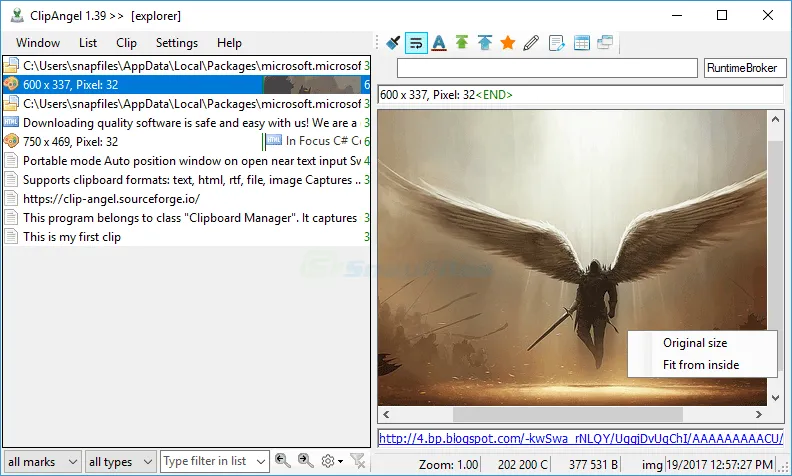The width and height of the screenshot is (792, 476).
Task: Open the all marks dropdown
Action: [x=42, y=462]
